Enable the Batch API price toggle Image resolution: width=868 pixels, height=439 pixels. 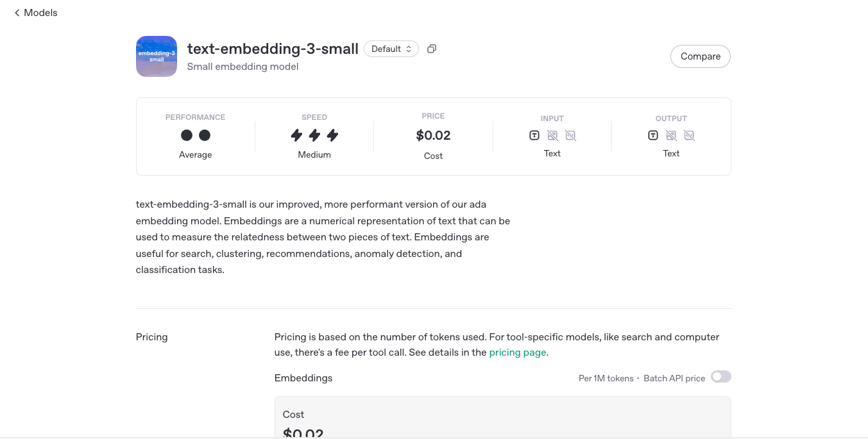[720, 377]
